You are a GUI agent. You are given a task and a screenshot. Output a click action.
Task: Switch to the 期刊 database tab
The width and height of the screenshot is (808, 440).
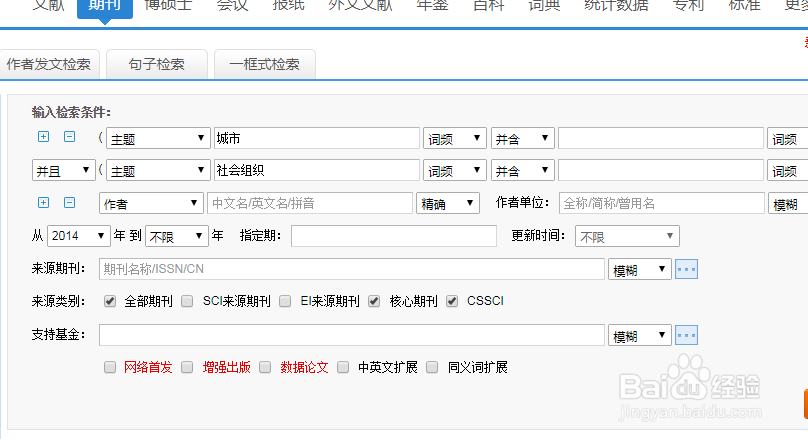click(105, 8)
